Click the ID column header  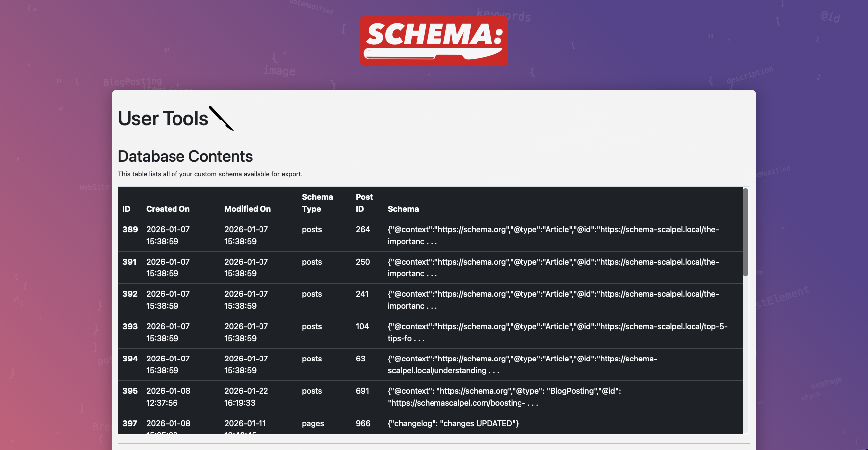click(x=126, y=209)
